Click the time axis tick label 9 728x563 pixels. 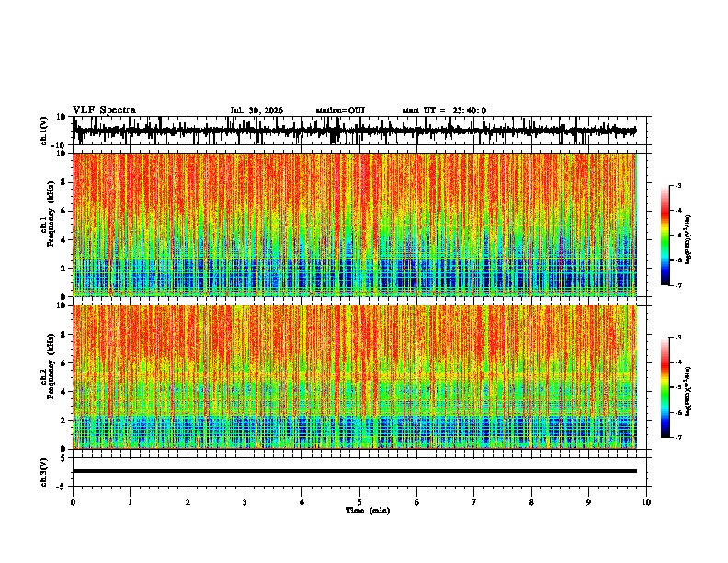coord(588,502)
